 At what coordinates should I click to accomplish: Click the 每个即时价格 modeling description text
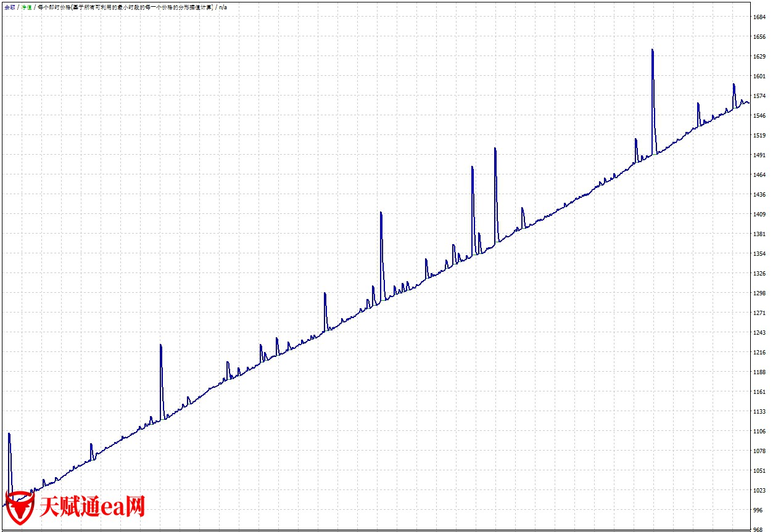(125, 7)
